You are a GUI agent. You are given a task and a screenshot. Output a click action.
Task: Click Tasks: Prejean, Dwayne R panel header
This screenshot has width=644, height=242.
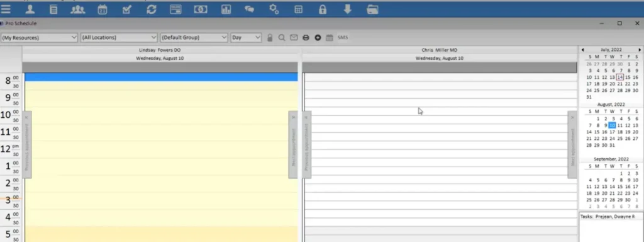608,216
